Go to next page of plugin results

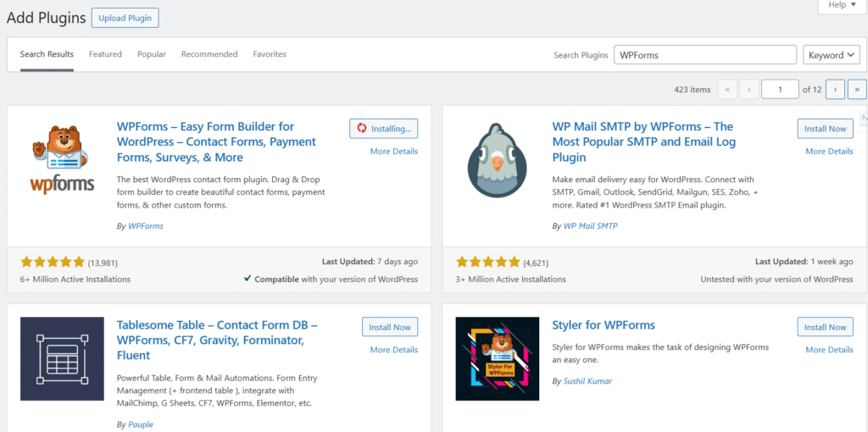coord(835,89)
